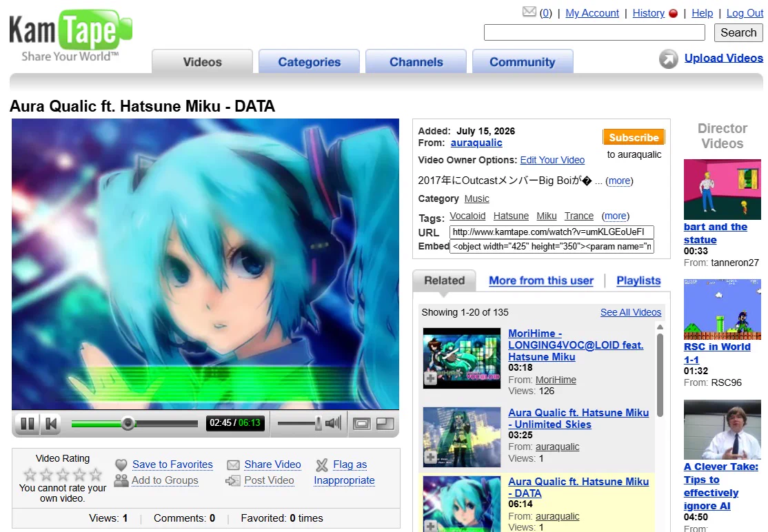Click the Upload Videos arrow icon
Image resolution: width=768 pixels, height=532 pixels.
click(668, 59)
